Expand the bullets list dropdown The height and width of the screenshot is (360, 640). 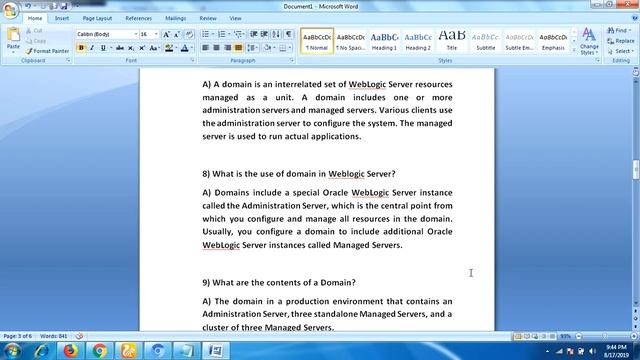[x=213, y=34]
